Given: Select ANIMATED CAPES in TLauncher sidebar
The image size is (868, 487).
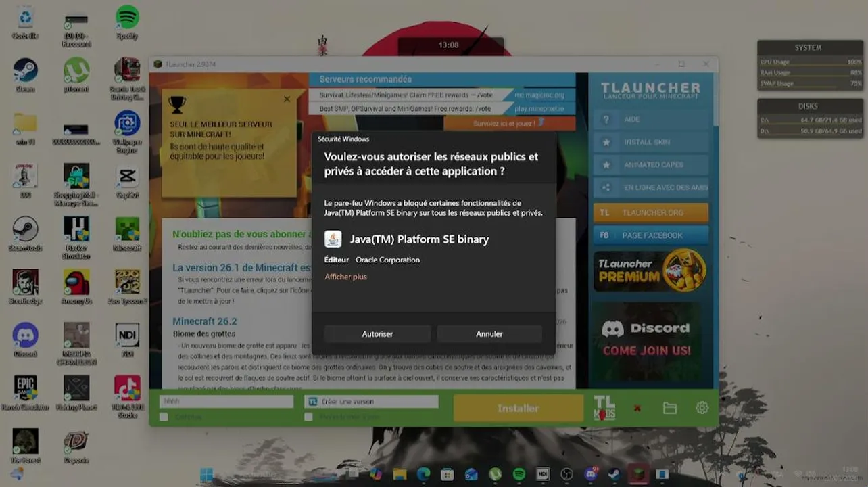Looking at the screenshot, I should [x=651, y=164].
